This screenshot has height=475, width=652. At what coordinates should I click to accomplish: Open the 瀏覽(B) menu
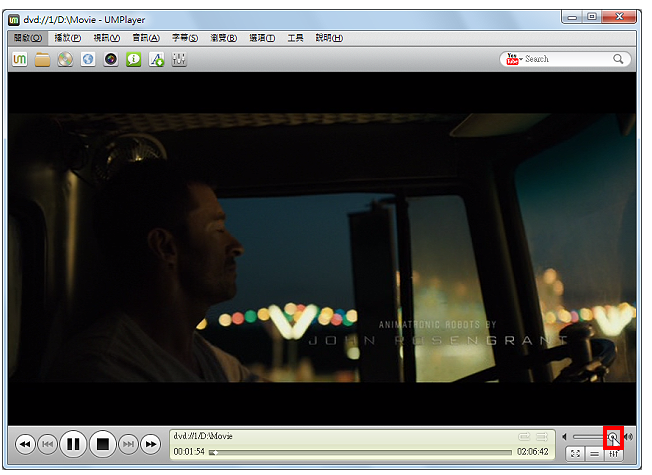pyautogui.click(x=224, y=38)
